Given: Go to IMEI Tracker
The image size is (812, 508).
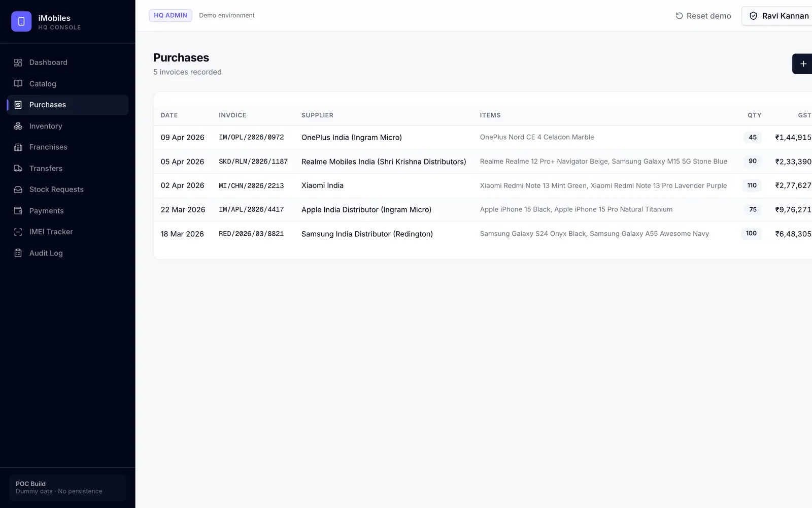Looking at the screenshot, I should click(67, 232).
